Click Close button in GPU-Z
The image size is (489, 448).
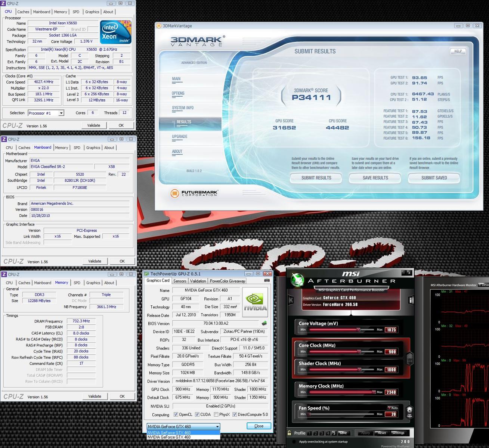click(259, 426)
